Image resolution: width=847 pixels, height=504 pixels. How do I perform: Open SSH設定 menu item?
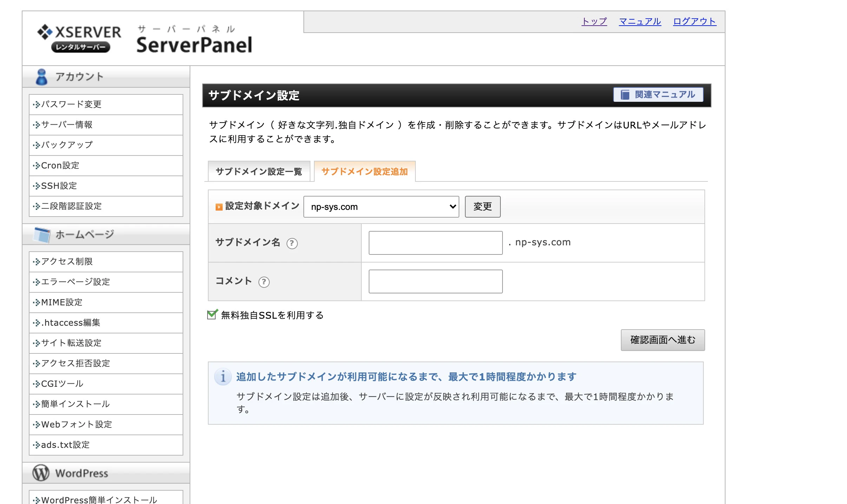point(106,186)
